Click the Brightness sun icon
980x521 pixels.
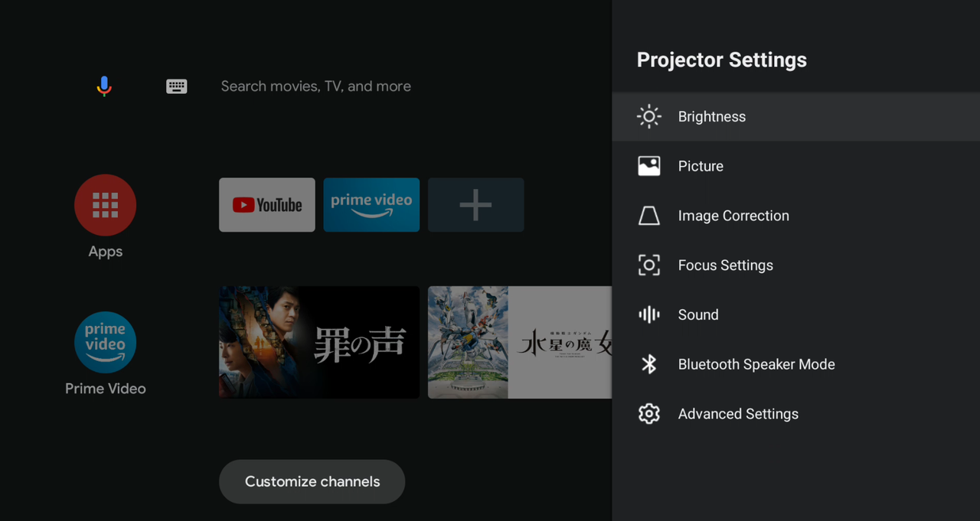point(648,116)
